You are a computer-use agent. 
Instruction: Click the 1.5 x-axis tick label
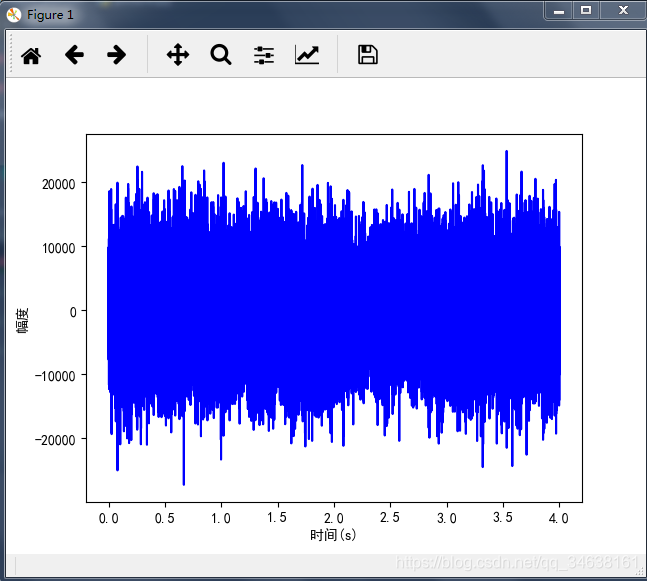pyautogui.click(x=277, y=517)
